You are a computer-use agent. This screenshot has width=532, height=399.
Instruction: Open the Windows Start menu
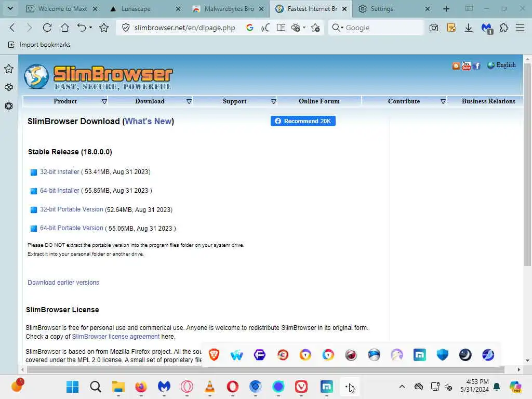tap(72, 387)
